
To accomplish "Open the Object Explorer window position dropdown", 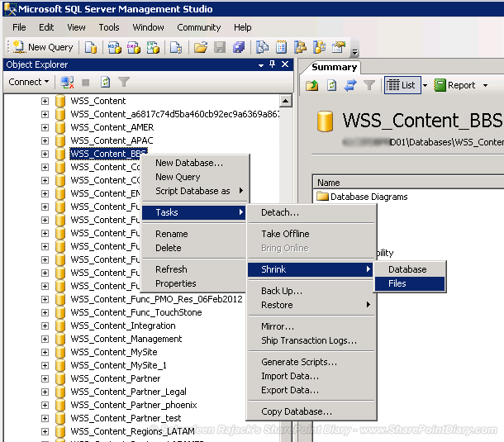I will [261, 65].
